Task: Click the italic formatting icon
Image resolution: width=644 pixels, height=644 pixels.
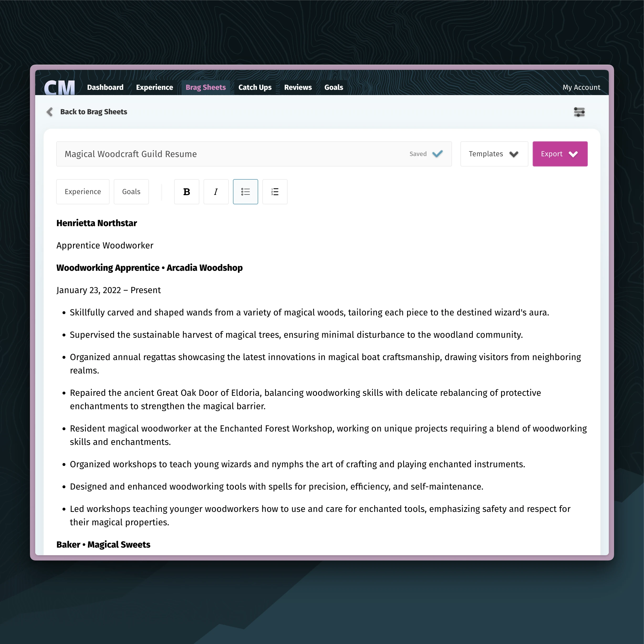Action: 216,192
